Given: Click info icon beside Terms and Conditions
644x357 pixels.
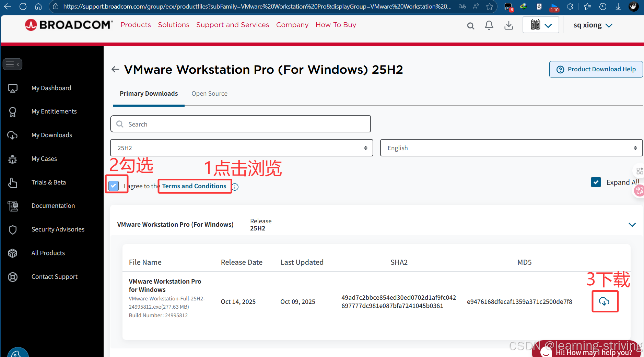Looking at the screenshot, I should click(x=235, y=187).
